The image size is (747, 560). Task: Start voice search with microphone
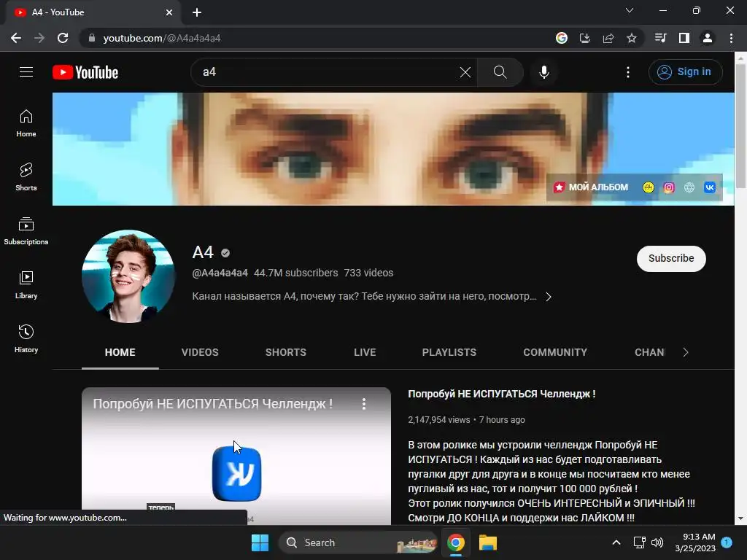pyautogui.click(x=544, y=72)
